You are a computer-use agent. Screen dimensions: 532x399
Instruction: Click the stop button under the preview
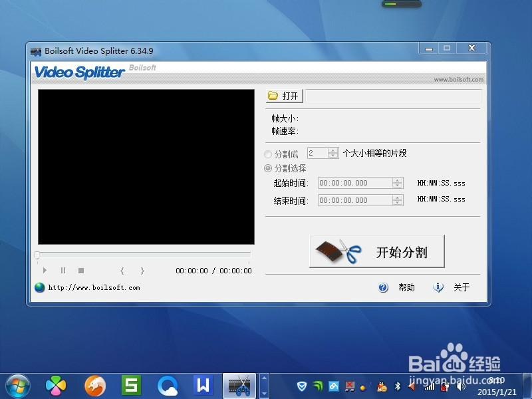(x=81, y=271)
